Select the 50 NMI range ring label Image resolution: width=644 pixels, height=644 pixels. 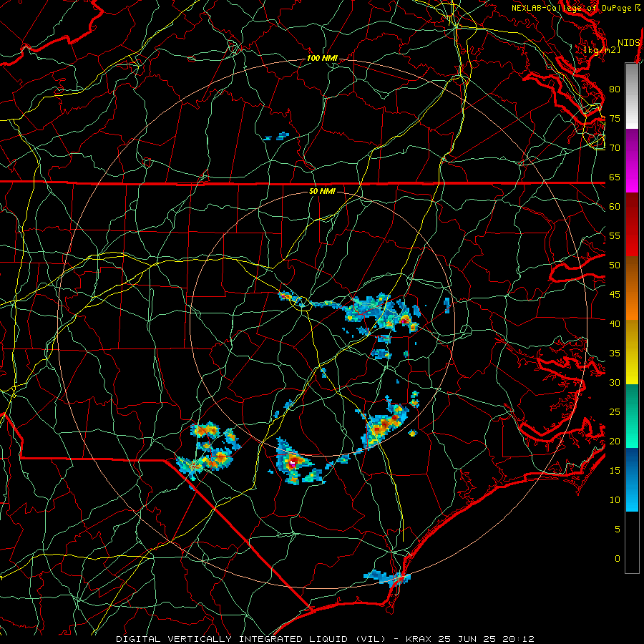click(x=322, y=191)
